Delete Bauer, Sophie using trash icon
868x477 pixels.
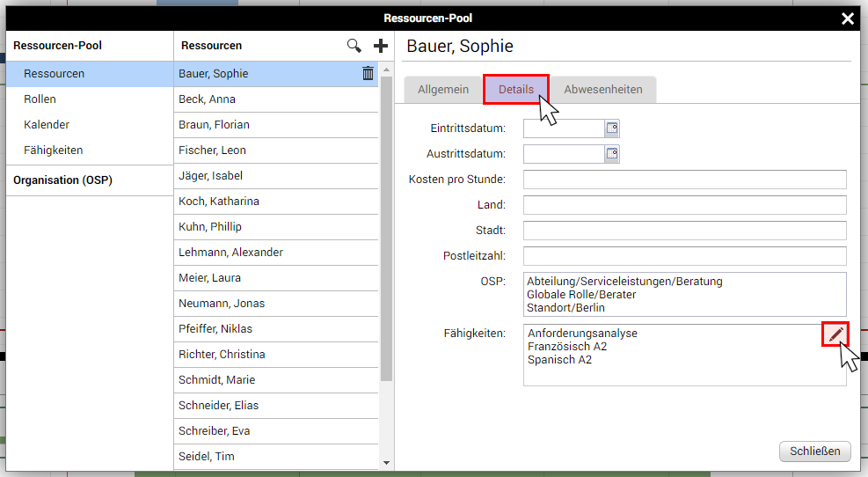coord(368,74)
